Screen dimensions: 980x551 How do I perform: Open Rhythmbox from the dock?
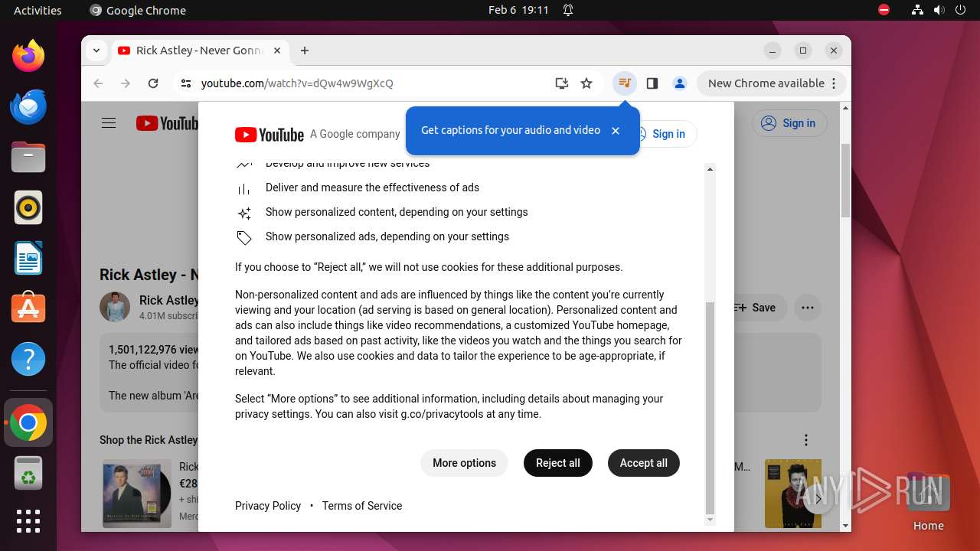(28, 207)
